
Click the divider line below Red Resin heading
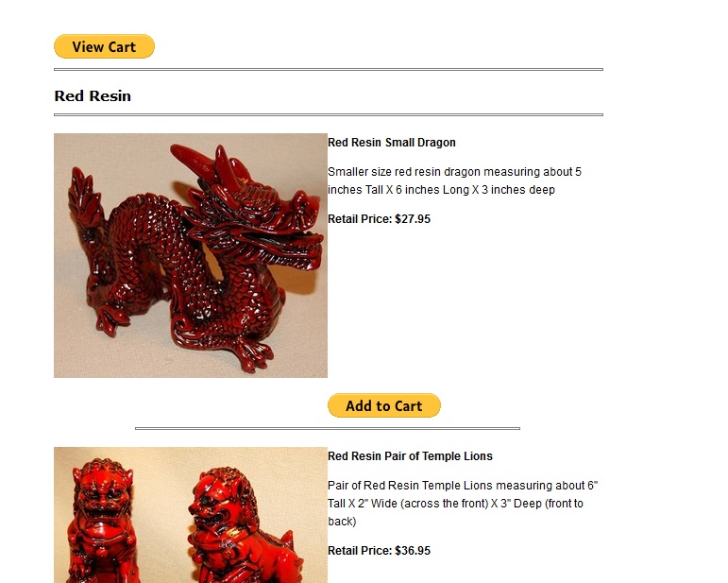coord(329,114)
